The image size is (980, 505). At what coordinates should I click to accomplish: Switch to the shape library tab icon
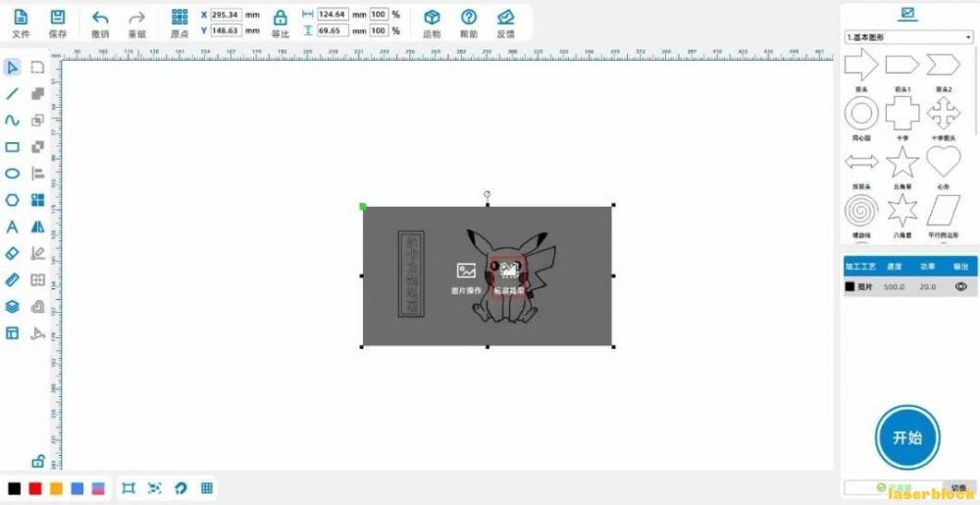(x=907, y=13)
